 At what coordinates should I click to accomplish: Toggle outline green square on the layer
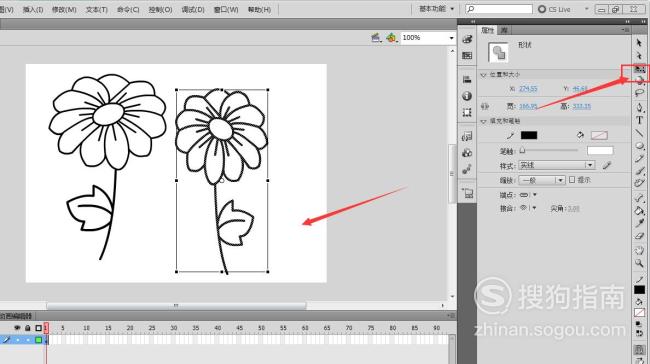(x=38, y=340)
